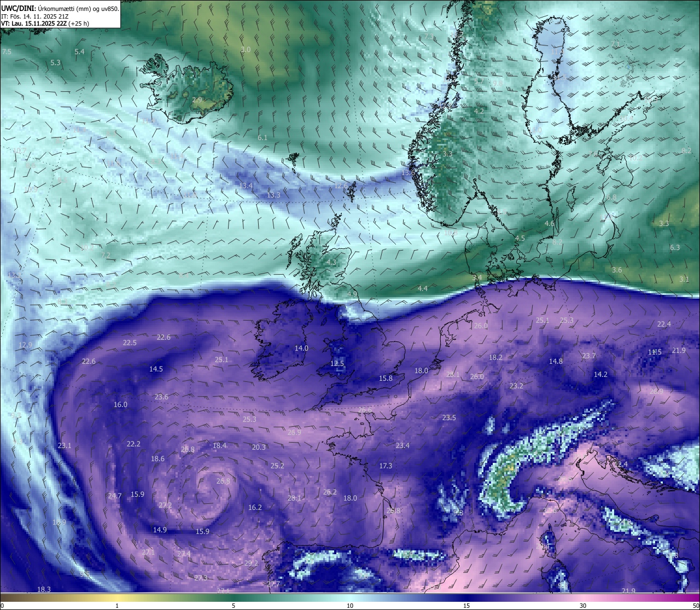
Task: Click the value 4.9 on the map
Action: 352,294
